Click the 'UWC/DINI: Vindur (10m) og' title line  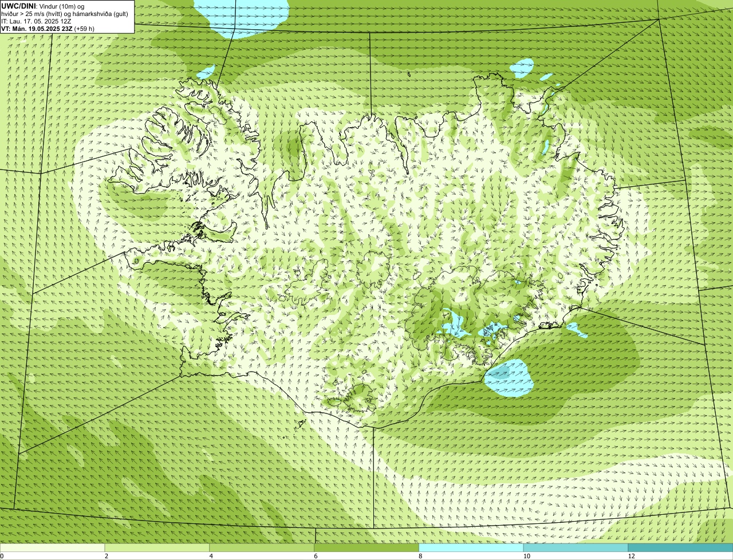coord(43,6)
